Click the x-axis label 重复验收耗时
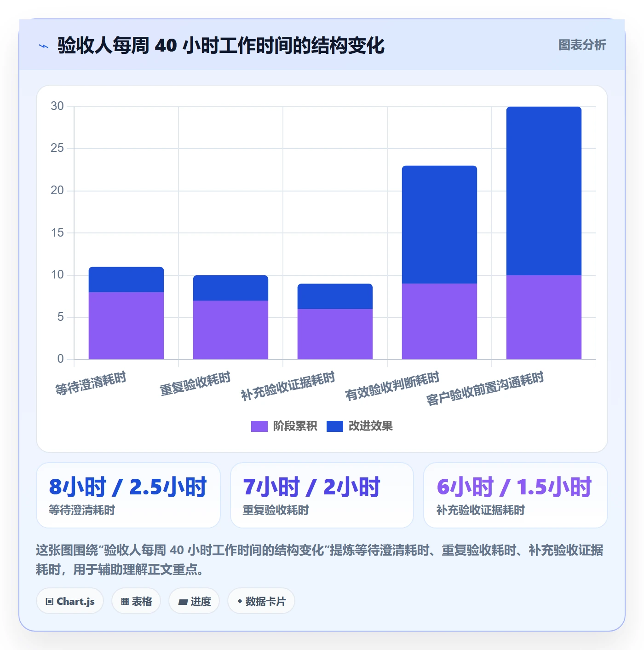Image resolution: width=644 pixels, height=650 pixels. coord(195,383)
